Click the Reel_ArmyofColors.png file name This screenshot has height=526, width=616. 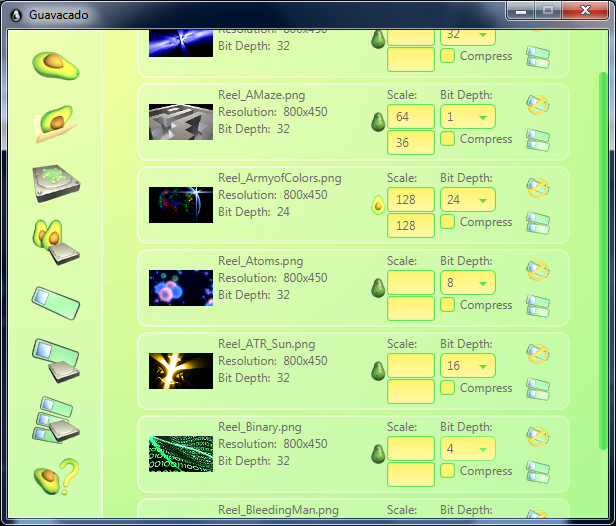coord(280,178)
